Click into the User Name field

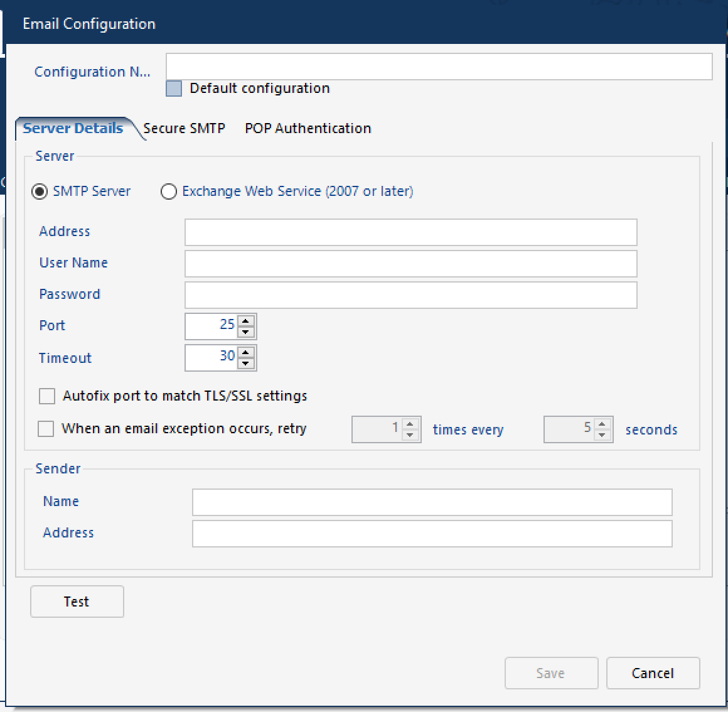coord(410,264)
